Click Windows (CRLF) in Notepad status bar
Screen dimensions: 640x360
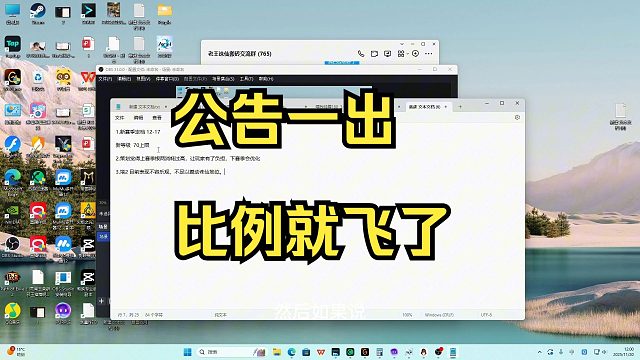pyautogui.click(x=439, y=315)
